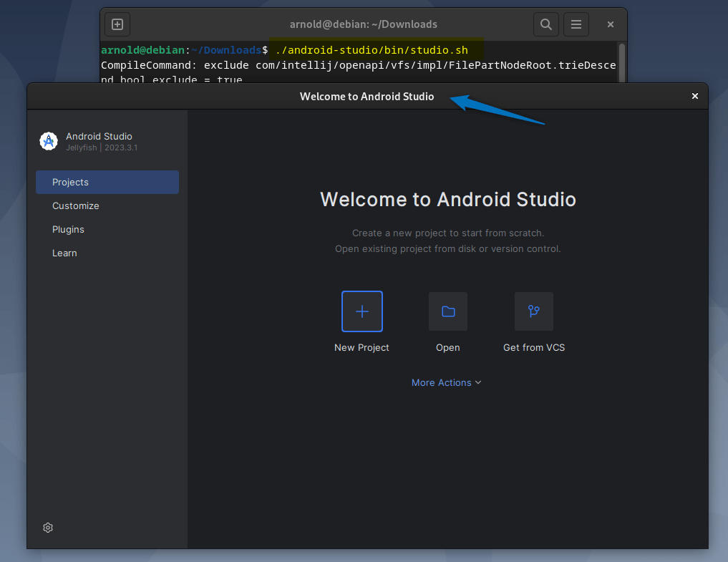Click the Open label under folder icon

[448, 348]
